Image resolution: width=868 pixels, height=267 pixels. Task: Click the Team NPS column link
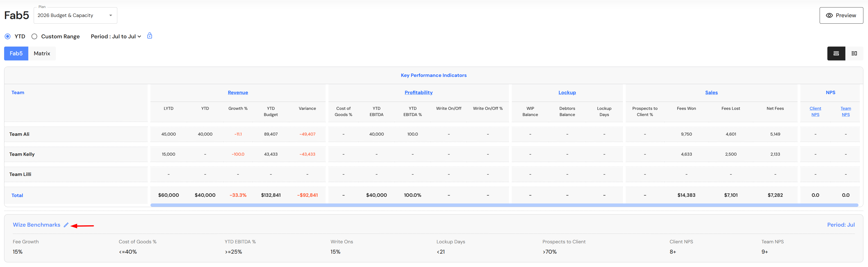pyautogui.click(x=845, y=111)
